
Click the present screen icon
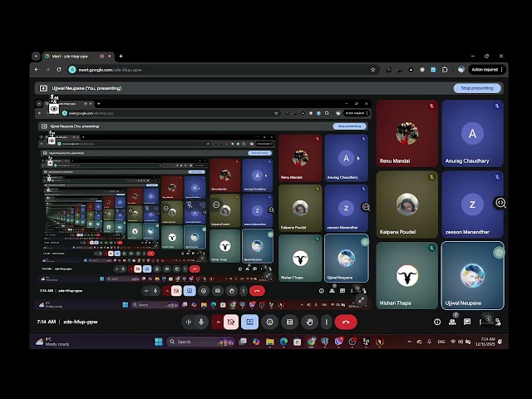pos(249,322)
